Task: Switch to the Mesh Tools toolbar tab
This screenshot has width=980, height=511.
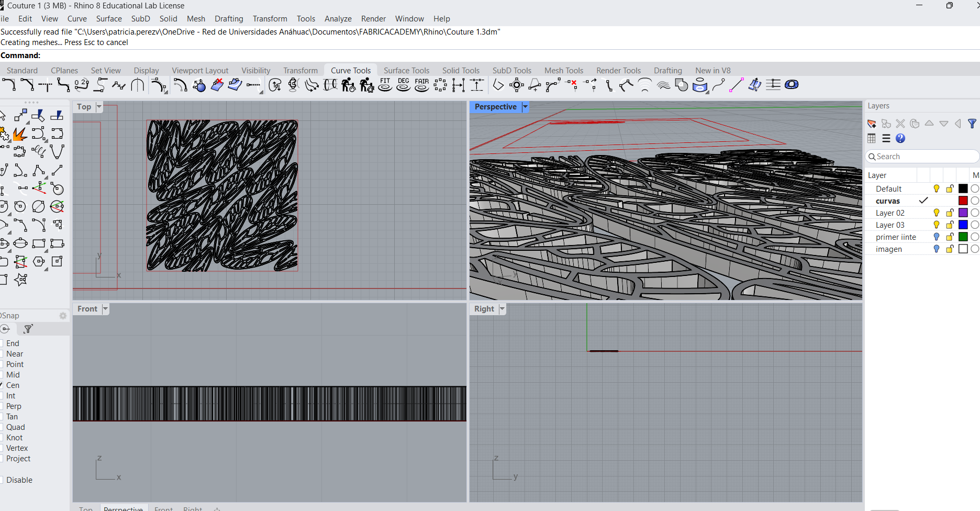Action: click(x=563, y=70)
